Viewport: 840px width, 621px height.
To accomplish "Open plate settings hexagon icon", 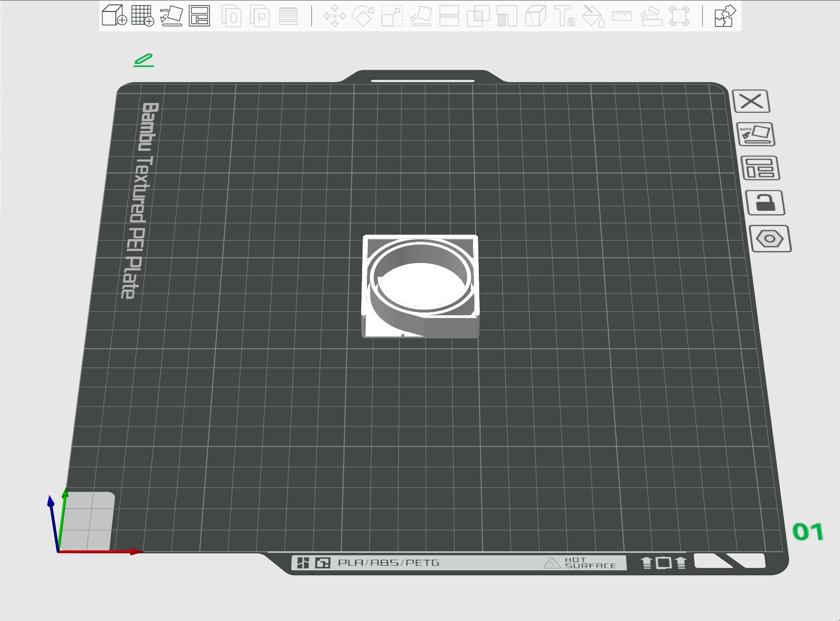I will coord(770,239).
